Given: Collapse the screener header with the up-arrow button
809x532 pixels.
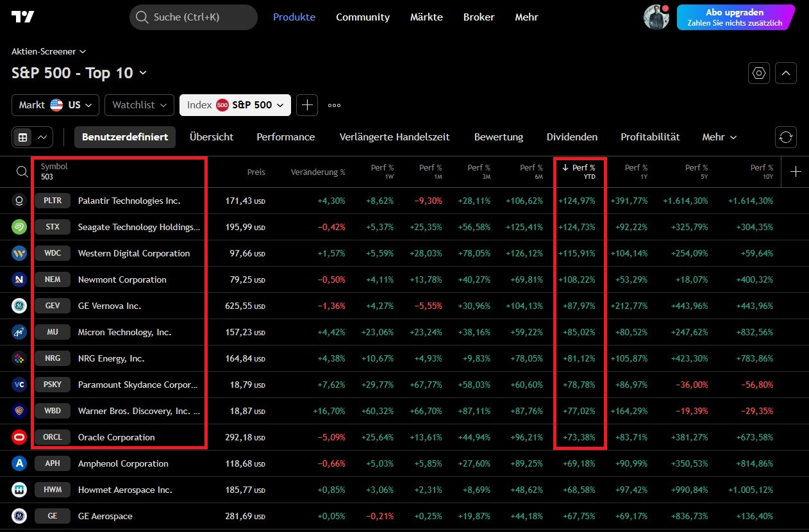Looking at the screenshot, I should coord(786,73).
